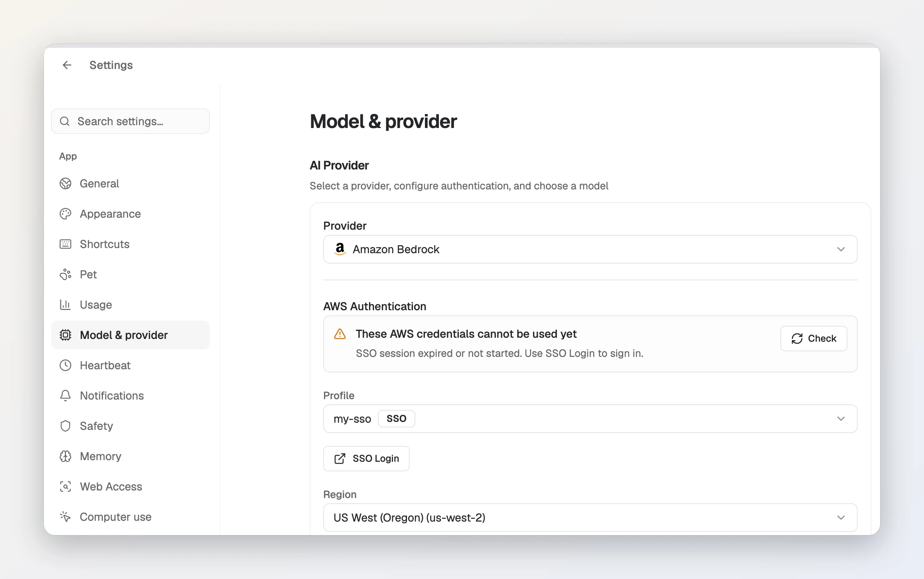Open Notifications settings
The image size is (924, 579).
pyautogui.click(x=130, y=396)
